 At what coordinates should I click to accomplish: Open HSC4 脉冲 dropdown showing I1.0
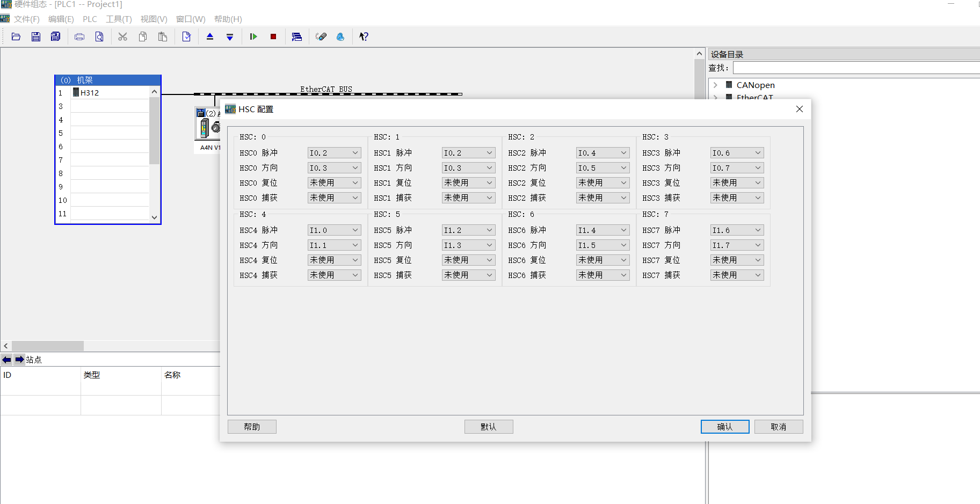click(x=334, y=230)
